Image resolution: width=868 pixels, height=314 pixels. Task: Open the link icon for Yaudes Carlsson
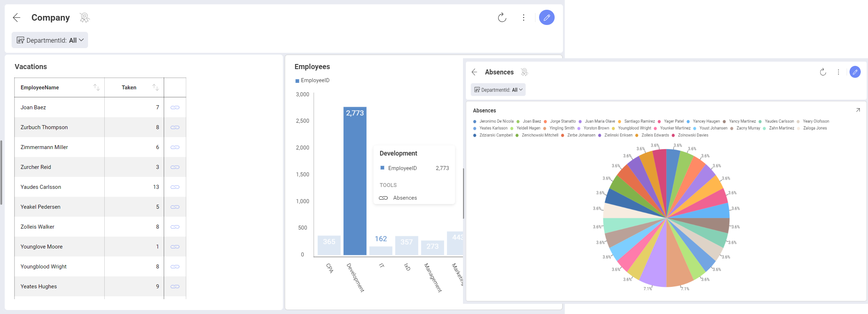tap(175, 187)
